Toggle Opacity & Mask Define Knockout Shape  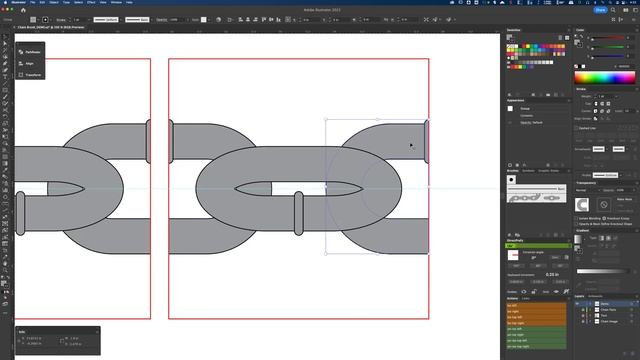[x=577, y=224]
